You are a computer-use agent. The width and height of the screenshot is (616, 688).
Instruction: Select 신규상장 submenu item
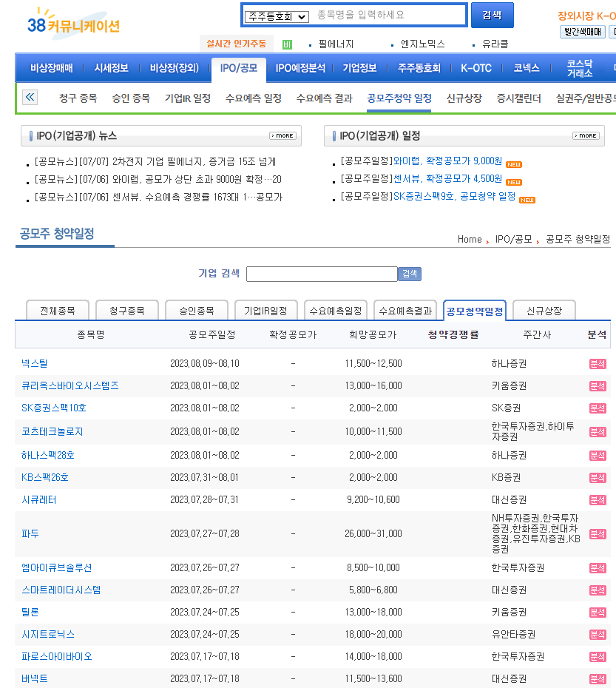point(464,98)
